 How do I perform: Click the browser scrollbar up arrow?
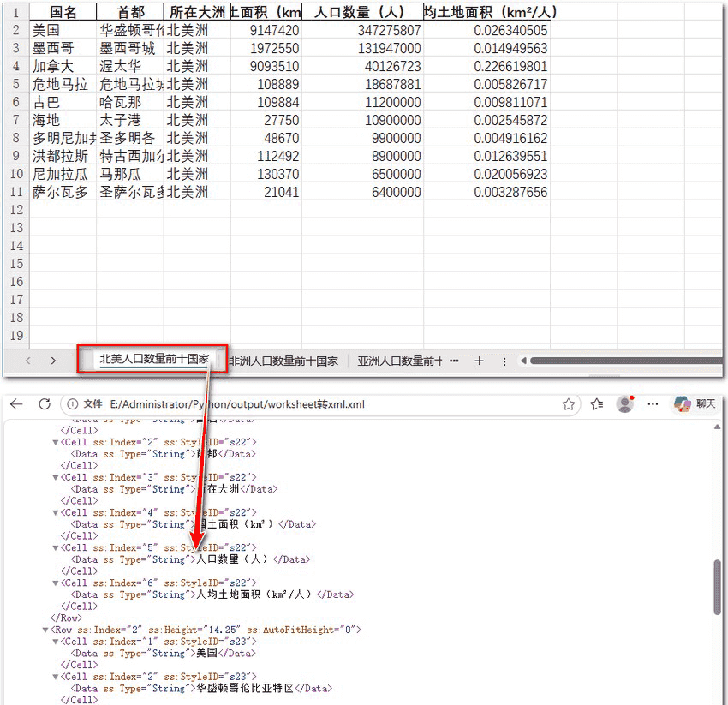click(718, 427)
